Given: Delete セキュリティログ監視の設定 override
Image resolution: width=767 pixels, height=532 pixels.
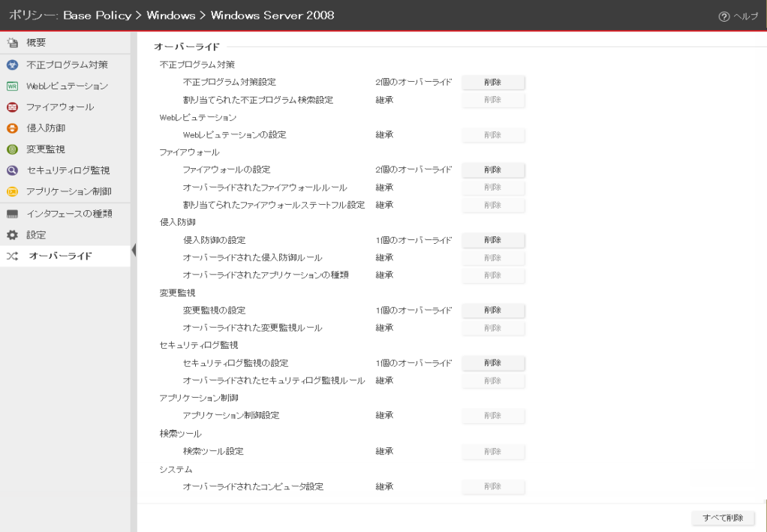Looking at the screenshot, I should [x=492, y=363].
